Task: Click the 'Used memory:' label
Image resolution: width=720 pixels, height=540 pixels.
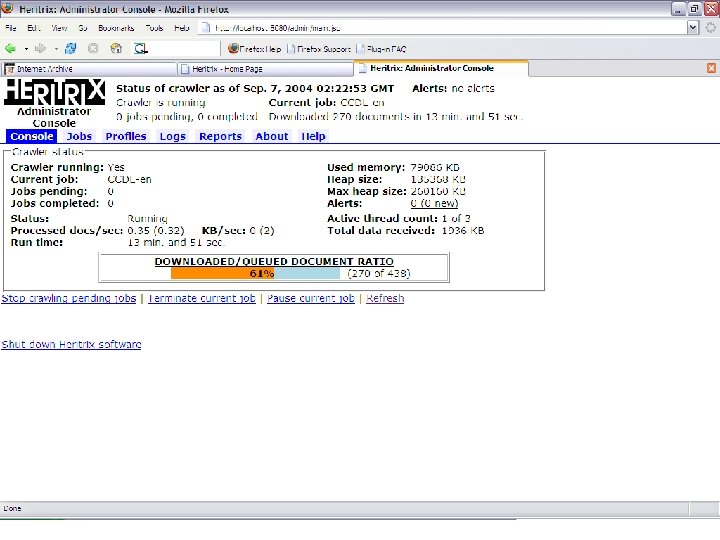Action: (366, 168)
